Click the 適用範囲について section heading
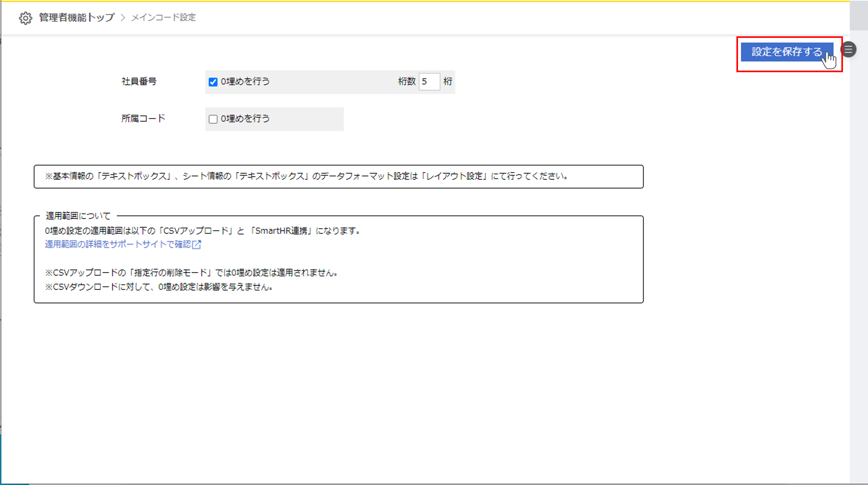 tap(78, 216)
